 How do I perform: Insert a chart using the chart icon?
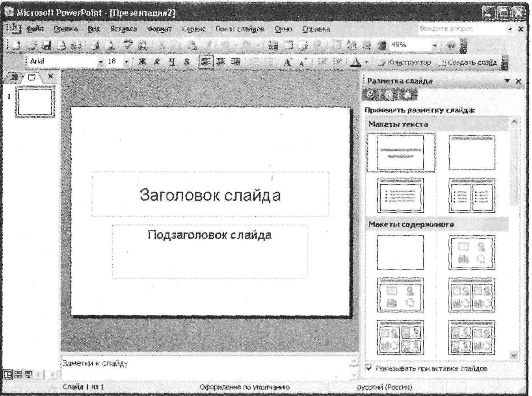click(x=273, y=46)
